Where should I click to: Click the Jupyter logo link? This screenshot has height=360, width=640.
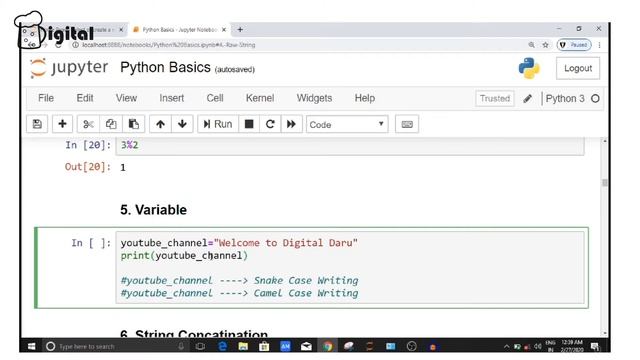pos(69,68)
